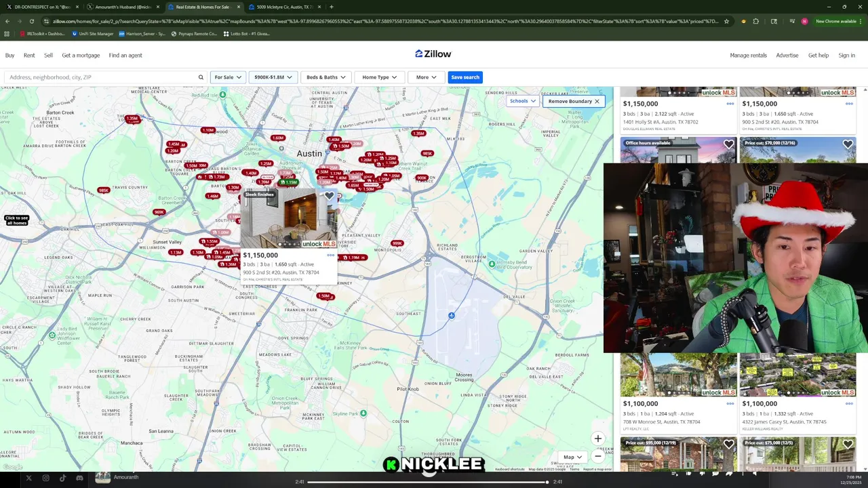Image resolution: width=868 pixels, height=488 pixels.
Task: Expand the For Sale filter dropdown
Action: tap(228, 77)
